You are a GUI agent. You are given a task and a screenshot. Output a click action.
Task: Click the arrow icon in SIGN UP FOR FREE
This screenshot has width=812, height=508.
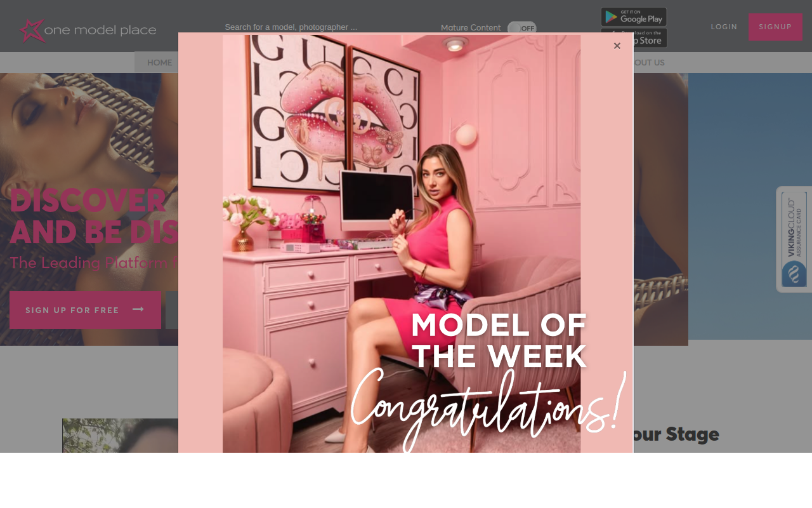click(138, 309)
